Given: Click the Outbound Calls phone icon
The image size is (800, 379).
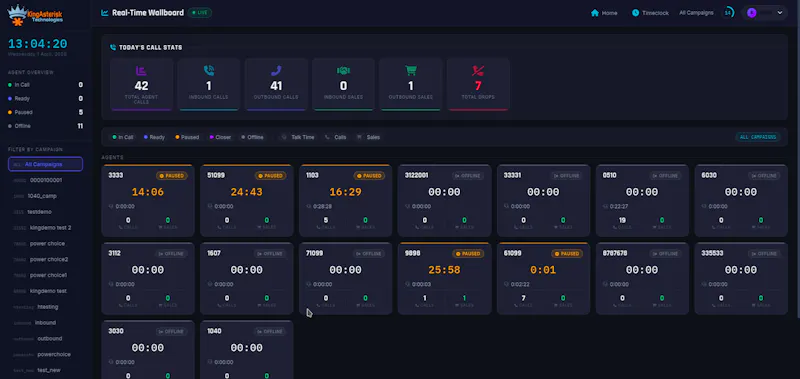Looking at the screenshot, I should pyautogui.click(x=276, y=71).
